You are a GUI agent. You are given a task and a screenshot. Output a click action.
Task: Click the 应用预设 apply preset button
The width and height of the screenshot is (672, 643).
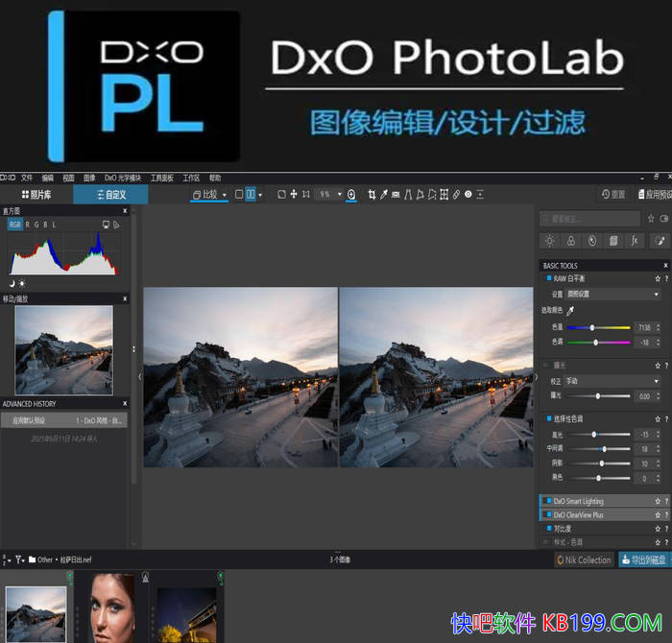(655, 195)
